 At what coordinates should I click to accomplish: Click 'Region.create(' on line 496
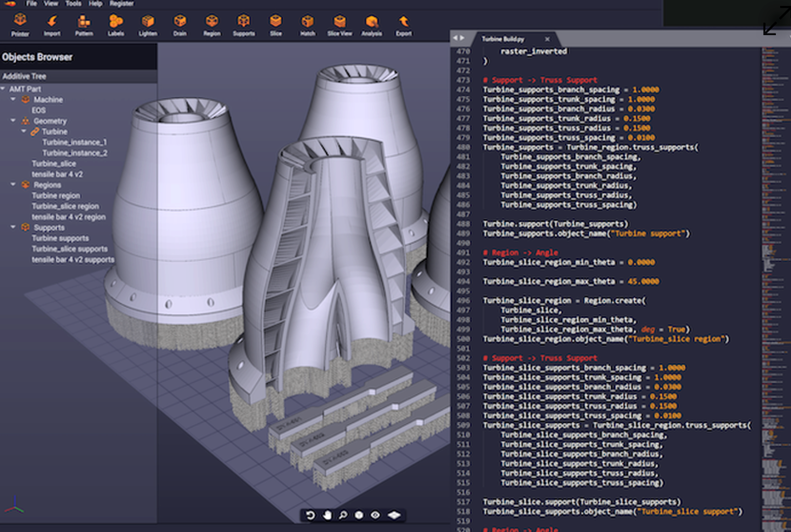[615, 301]
